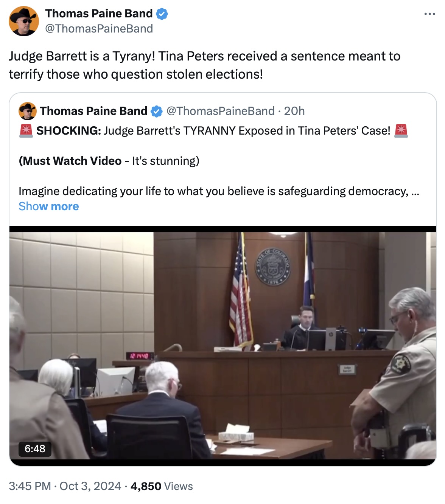This screenshot has width=445, height=504.
Task: Click the quoted tweet author name Thomas Paine Band
Action: click(x=94, y=111)
